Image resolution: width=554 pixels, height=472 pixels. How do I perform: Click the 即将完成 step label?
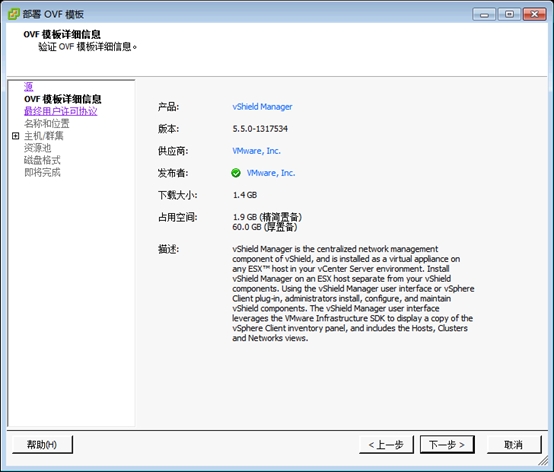coord(42,172)
